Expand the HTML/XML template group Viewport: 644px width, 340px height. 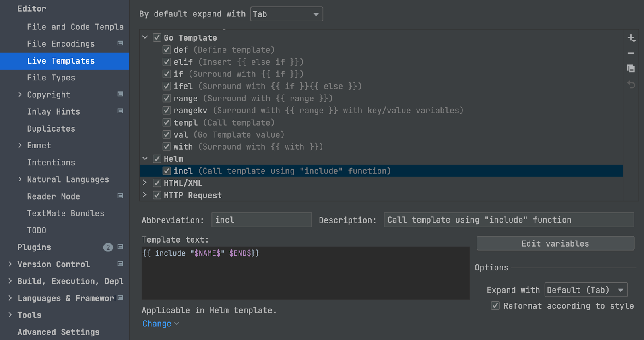[145, 183]
